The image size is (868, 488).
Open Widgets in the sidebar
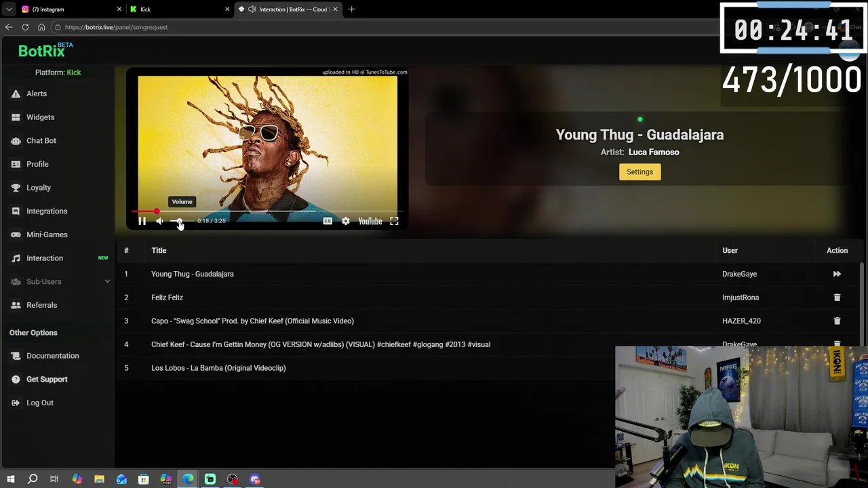[40, 117]
